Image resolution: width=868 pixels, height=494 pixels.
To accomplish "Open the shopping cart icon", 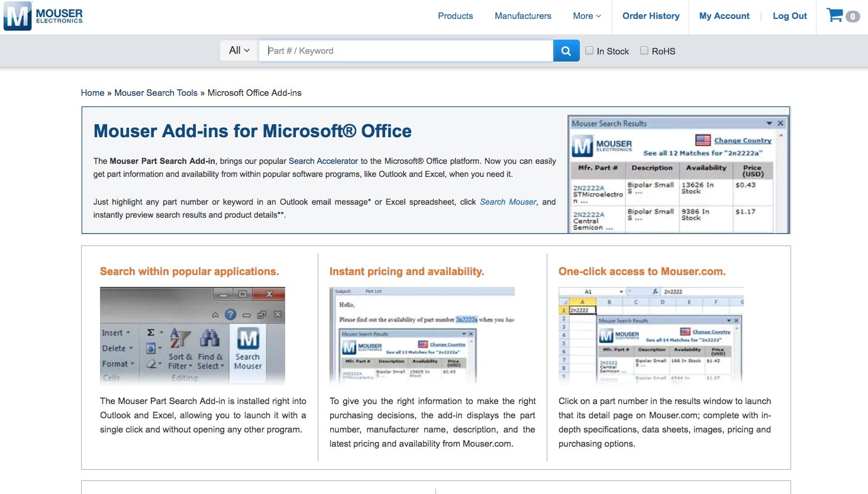I will pyautogui.click(x=835, y=15).
